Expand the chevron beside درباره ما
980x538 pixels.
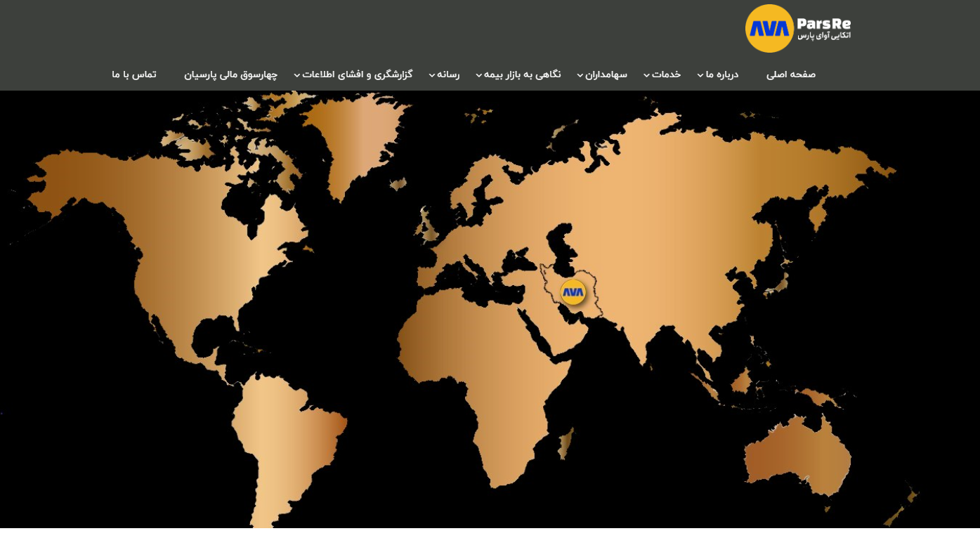tap(700, 75)
